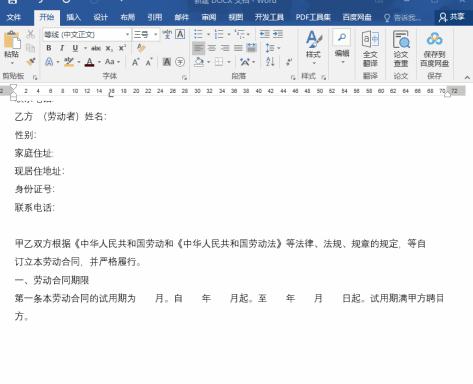Apply strikethrough with the abc icon
The image size is (473, 384).
coord(96,48)
